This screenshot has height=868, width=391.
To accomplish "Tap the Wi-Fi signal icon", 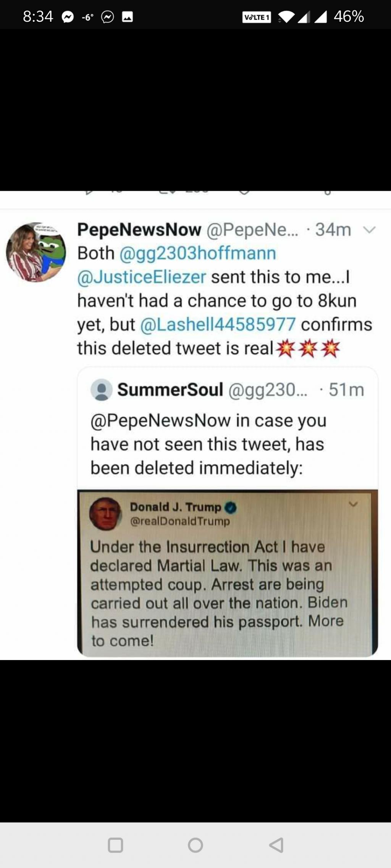I will point(286,17).
